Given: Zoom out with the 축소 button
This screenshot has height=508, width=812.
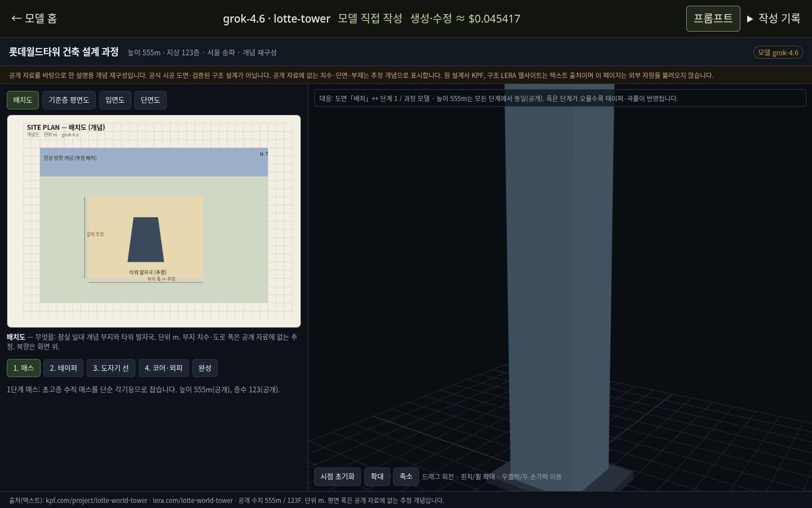Looking at the screenshot, I should pos(406,476).
